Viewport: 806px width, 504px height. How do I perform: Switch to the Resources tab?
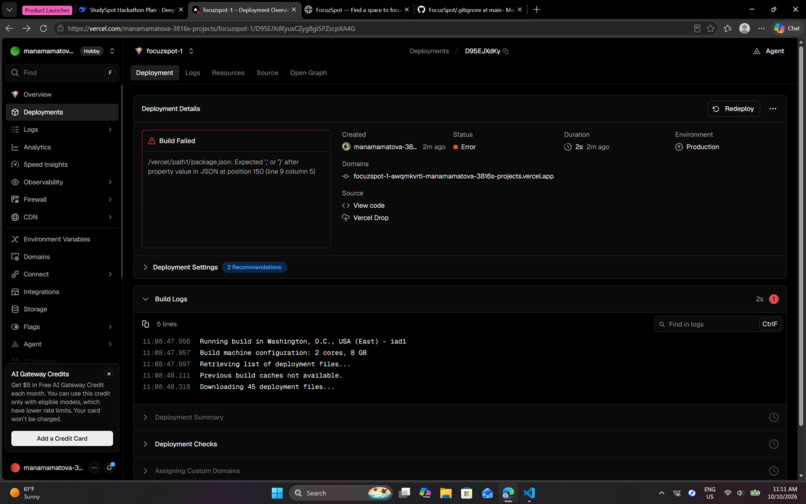(x=228, y=73)
